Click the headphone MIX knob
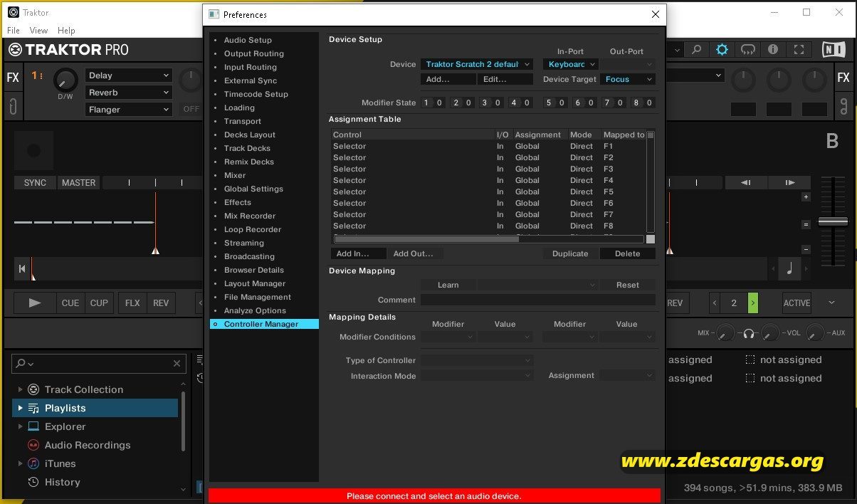The image size is (857, 504). click(x=725, y=333)
